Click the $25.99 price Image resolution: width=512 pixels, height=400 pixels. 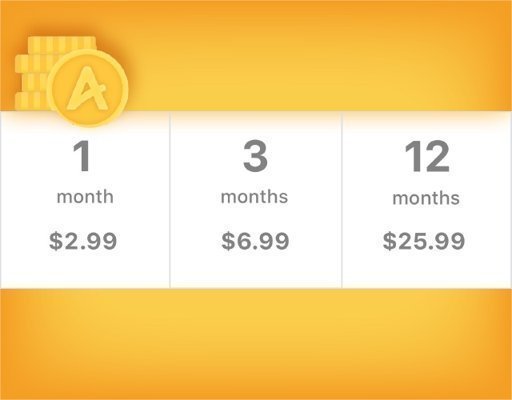click(x=424, y=241)
